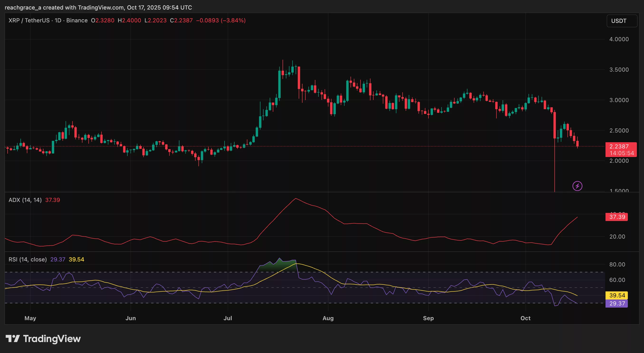Viewport: 644px width, 353px height.
Task: Click the red 37.39 label on ADX scale
Action: pyautogui.click(x=616, y=217)
